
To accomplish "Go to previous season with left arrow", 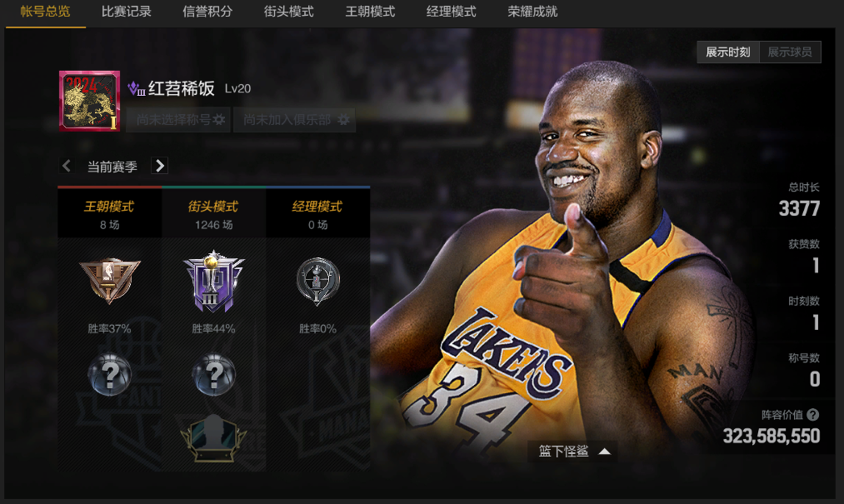I will [66, 166].
